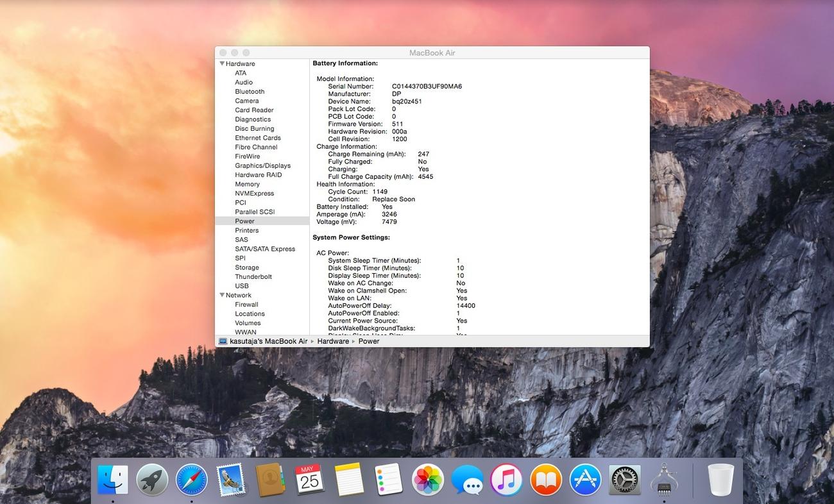Screen dimensions: 834x504
Task: Collapse the Hardware section triangle
Action: (x=222, y=63)
